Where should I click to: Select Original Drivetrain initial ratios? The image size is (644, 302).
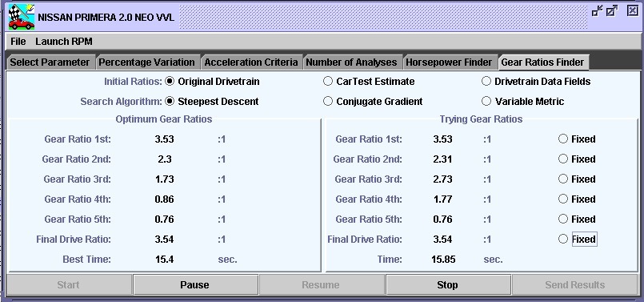coord(212,82)
